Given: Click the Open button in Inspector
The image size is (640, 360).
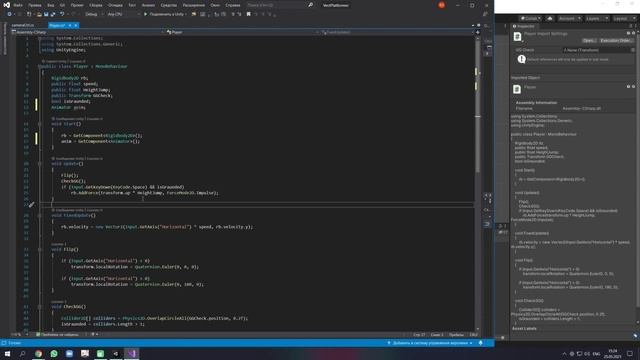Looking at the screenshot, I should point(589,41).
